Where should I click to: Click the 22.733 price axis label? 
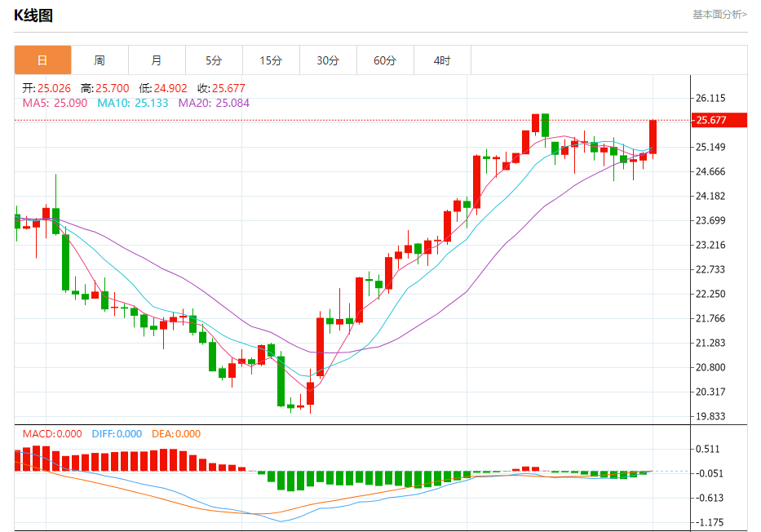[x=710, y=269]
